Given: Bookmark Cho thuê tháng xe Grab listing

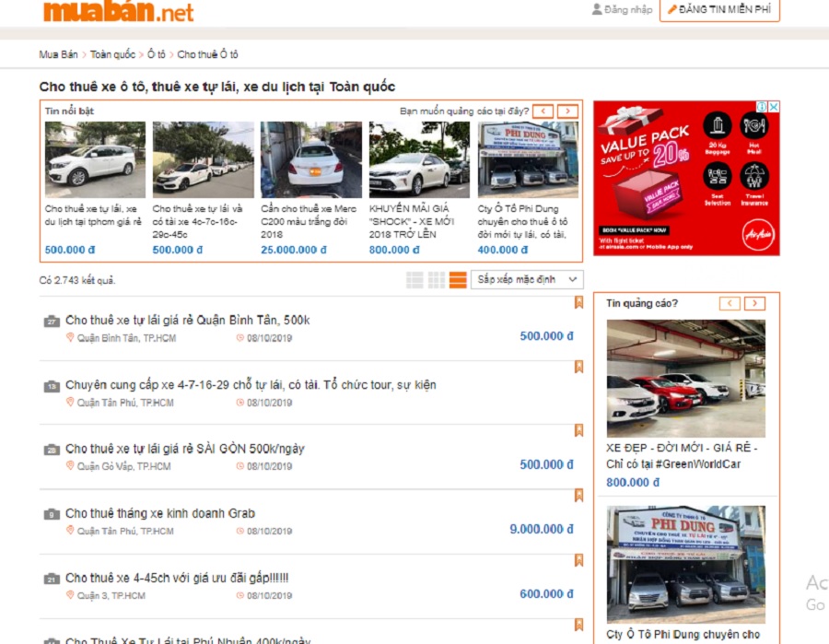Looking at the screenshot, I should [x=579, y=495].
